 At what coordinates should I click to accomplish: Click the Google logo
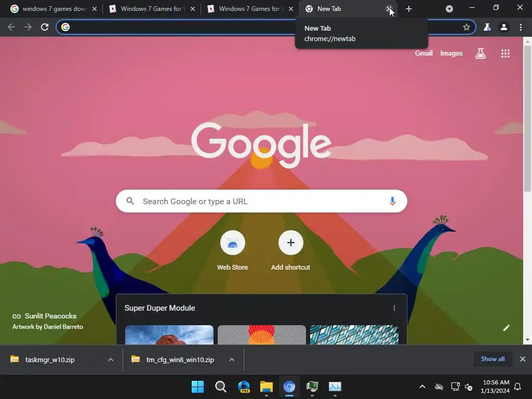coord(261,145)
